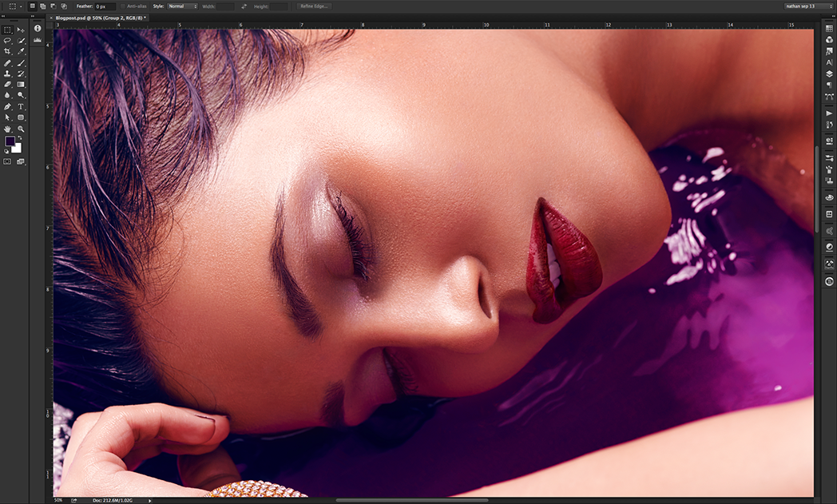Choose Subtract from selection mode
The image size is (837, 504).
tap(54, 6)
